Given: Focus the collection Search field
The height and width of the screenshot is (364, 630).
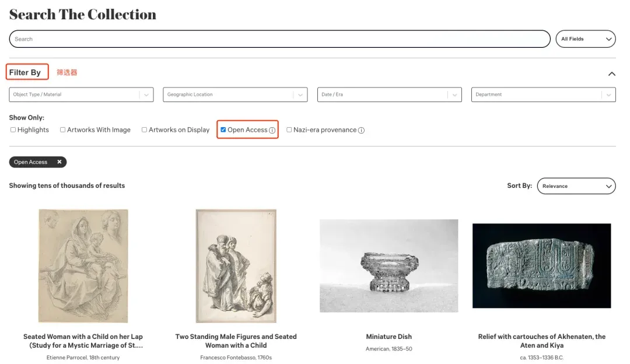Looking at the screenshot, I should coord(279,39).
